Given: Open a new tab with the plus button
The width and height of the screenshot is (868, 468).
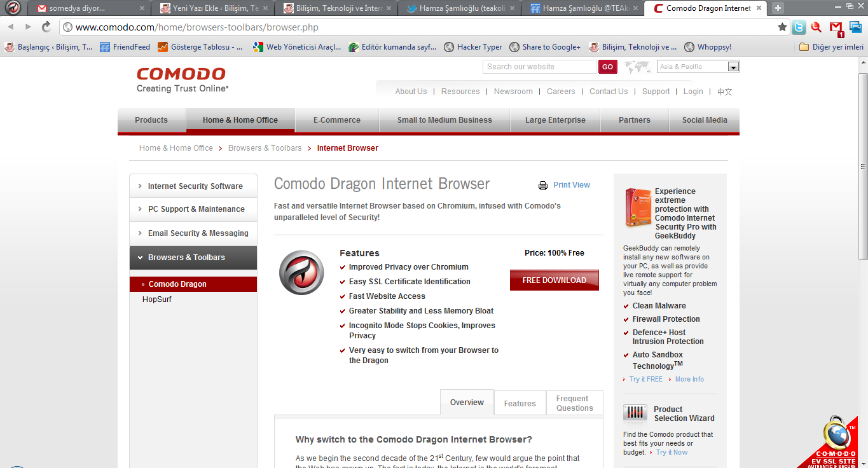Looking at the screenshot, I should [778, 8].
